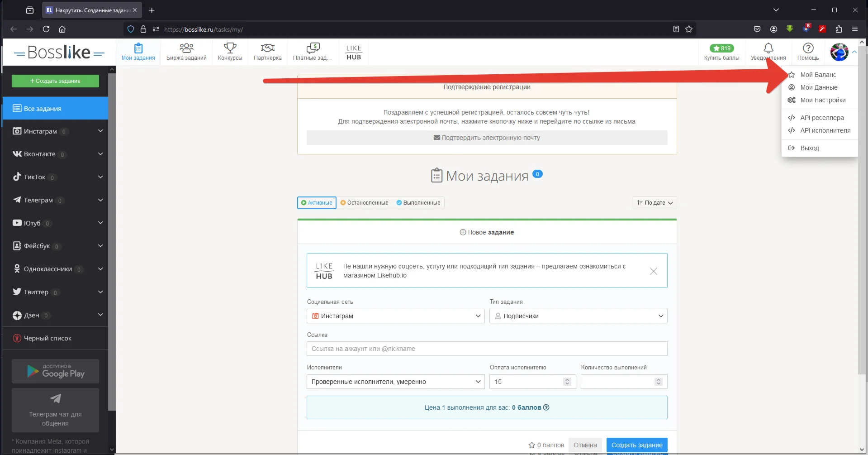
Task: Open the Уведомления bell icon
Action: coord(768,48)
